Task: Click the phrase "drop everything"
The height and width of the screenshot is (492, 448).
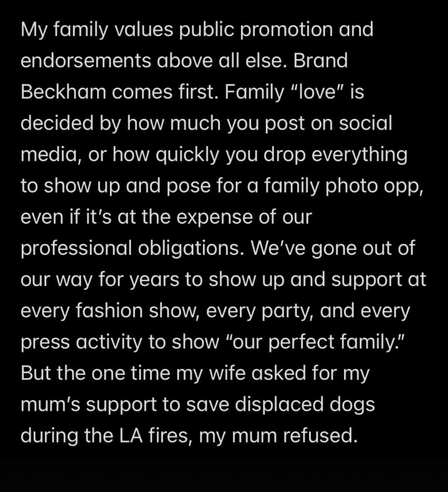Action: tap(335, 155)
